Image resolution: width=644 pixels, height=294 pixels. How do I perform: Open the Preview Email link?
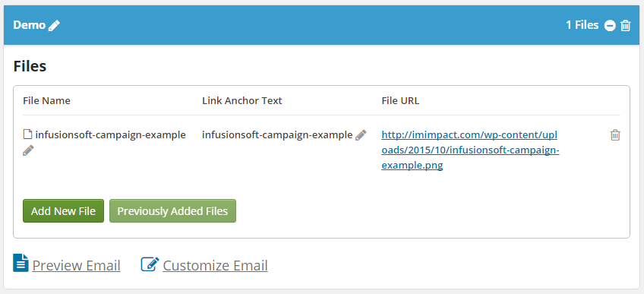(x=77, y=266)
